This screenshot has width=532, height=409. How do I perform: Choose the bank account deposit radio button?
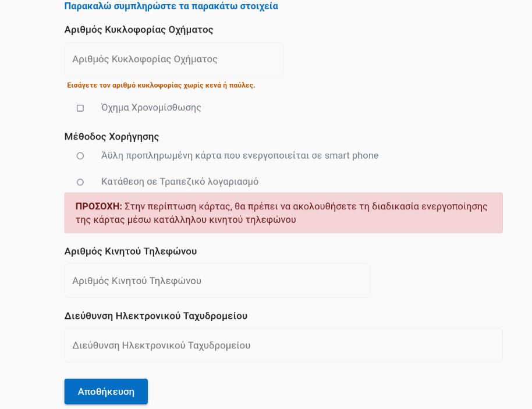pos(80,182)
